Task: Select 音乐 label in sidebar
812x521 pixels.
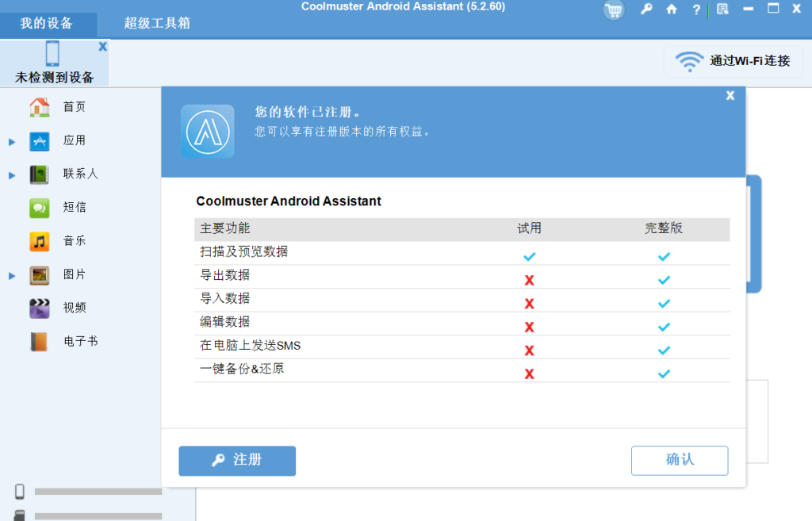Action: tap(75, 241)
